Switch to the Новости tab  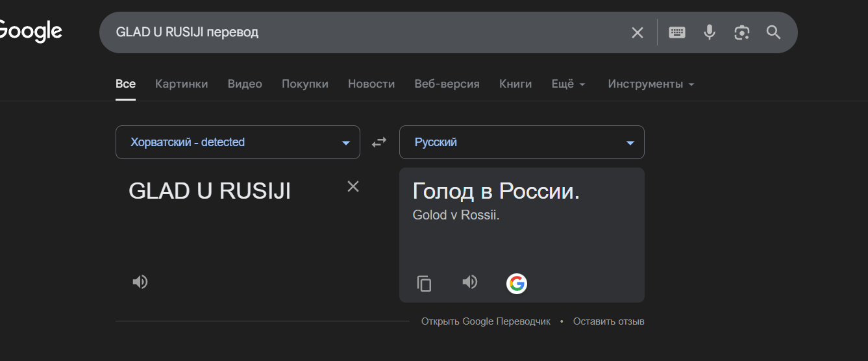click(371, 84)
